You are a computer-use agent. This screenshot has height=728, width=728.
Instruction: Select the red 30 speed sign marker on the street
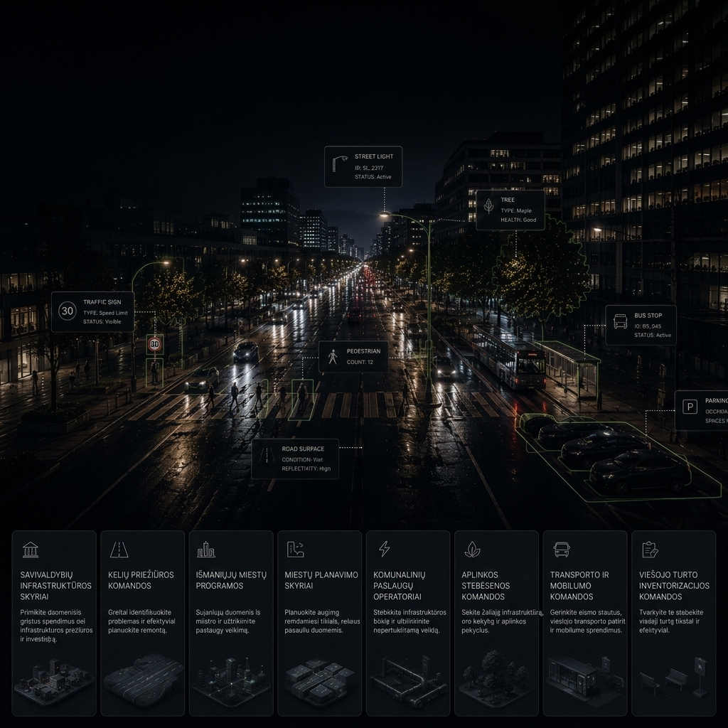coord(154,345)
